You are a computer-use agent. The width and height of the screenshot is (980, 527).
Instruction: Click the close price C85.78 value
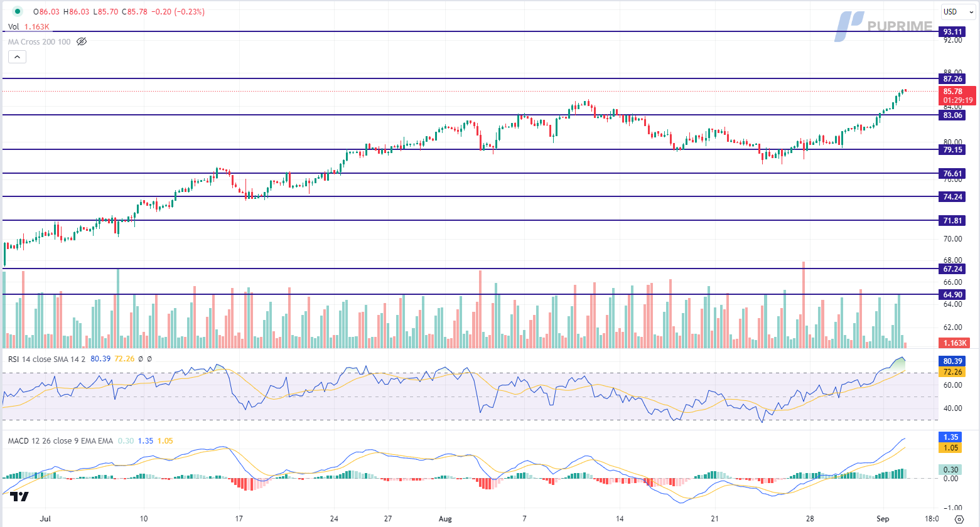134,12
